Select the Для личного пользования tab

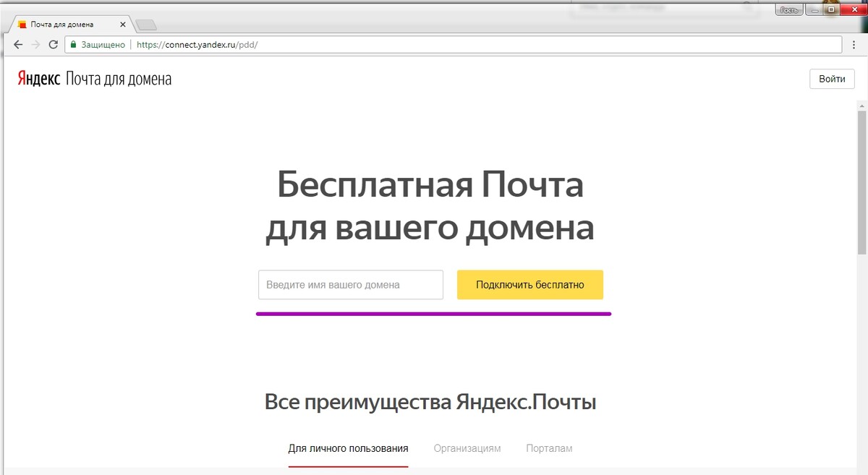pyautogui.click(x=348, y=449)
